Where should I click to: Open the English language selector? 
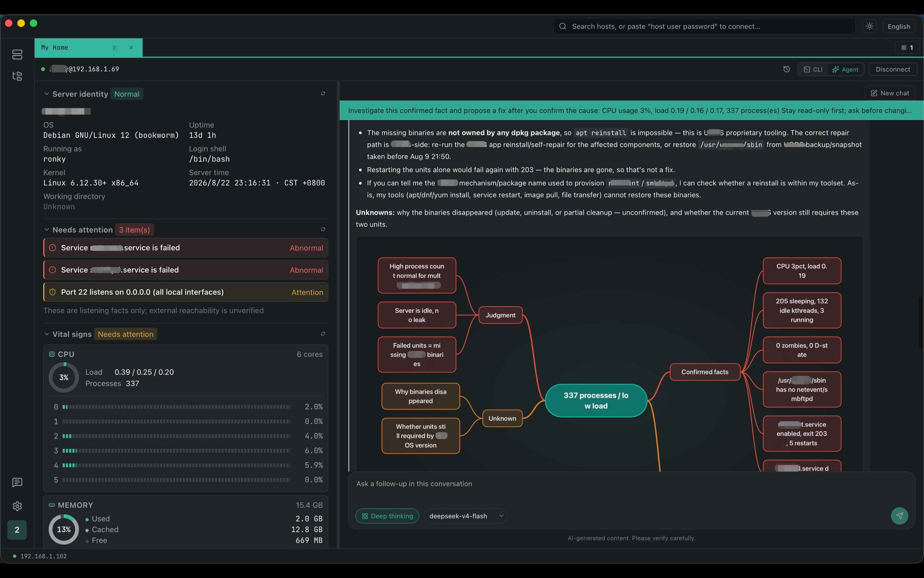[x=899, y=26]
